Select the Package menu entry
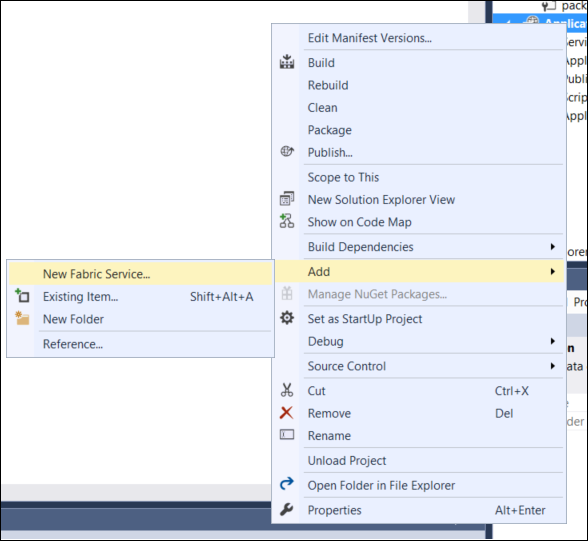Screen dimensions: 588x541 coord(419,130)
